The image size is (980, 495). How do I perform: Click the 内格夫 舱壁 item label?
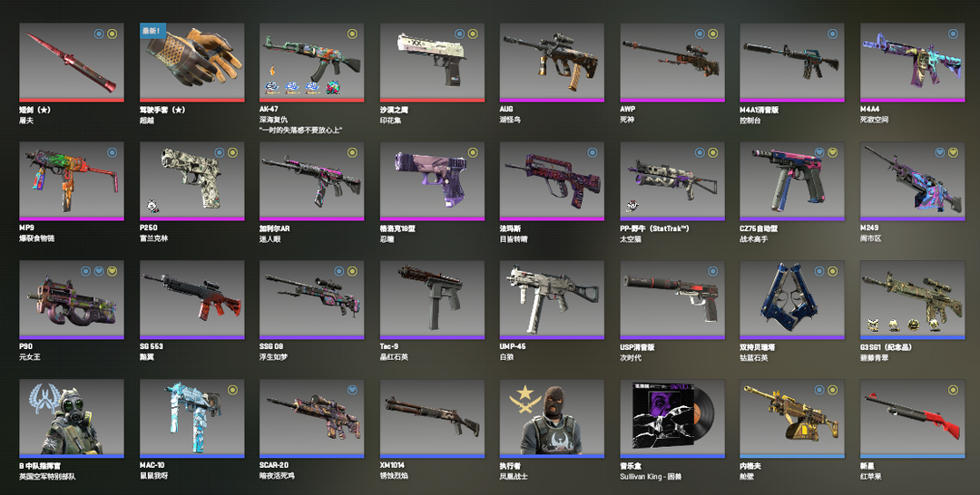click(751, 471)
